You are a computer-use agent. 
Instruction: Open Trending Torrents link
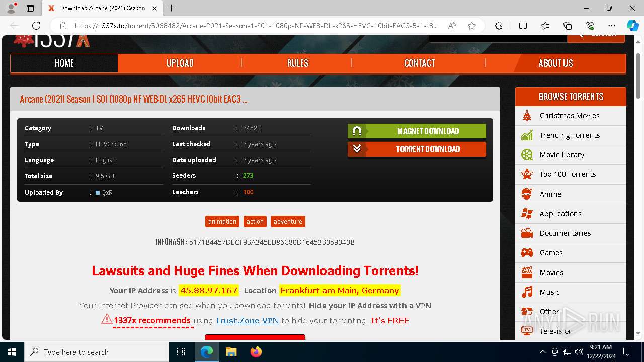(570, 135)
